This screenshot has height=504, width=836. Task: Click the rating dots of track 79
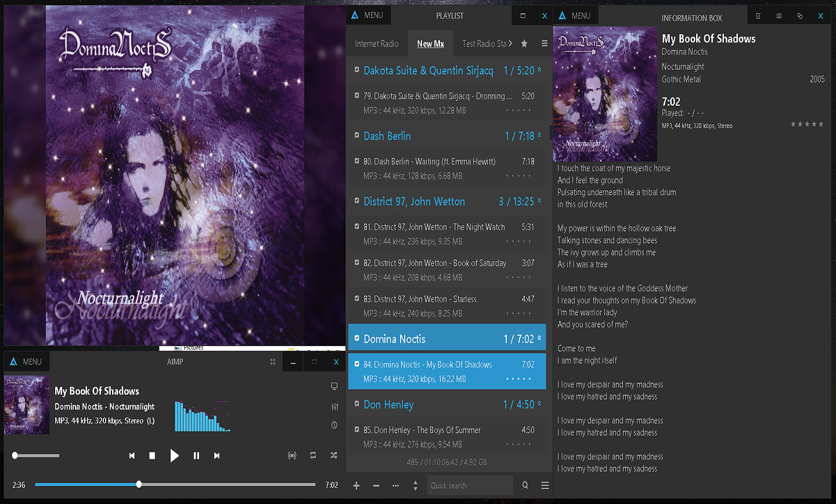point(518,110)
